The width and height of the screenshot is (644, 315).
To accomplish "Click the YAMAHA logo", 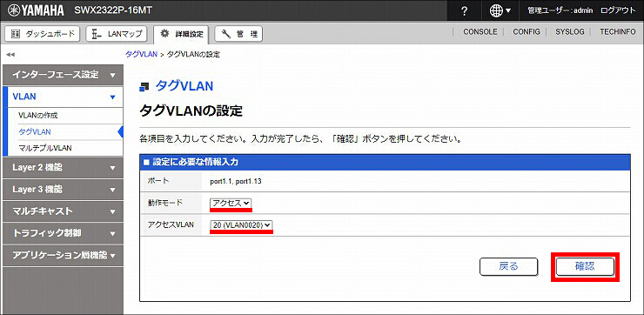I will (x=37, y=10).
